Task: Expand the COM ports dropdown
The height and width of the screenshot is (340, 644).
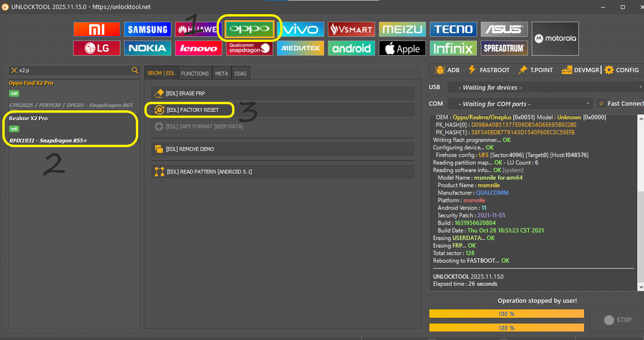Action: tap(519, 104)
